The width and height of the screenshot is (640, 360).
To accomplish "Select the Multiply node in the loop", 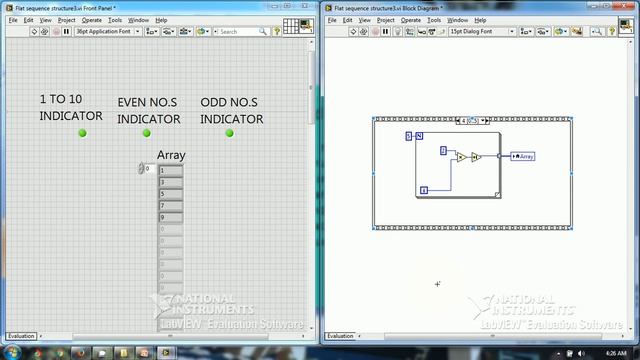I will (x=461, y=157).
